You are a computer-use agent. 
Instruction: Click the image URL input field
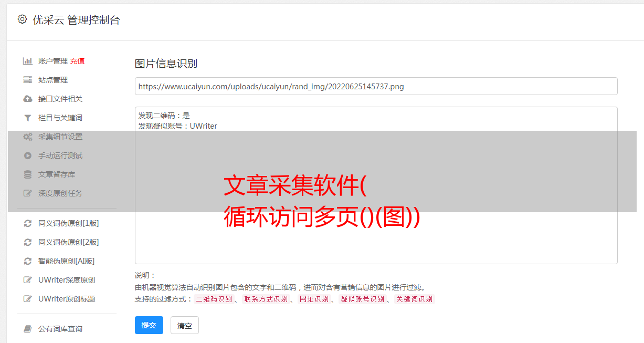tap(376, 86)
